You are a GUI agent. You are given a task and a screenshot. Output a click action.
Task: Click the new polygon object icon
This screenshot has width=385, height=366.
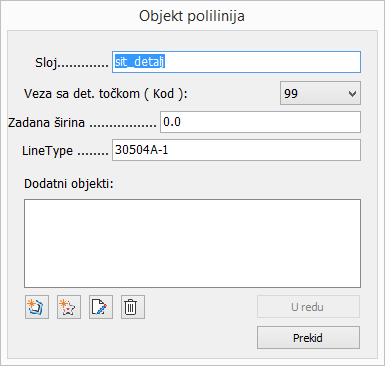[37, 307]
